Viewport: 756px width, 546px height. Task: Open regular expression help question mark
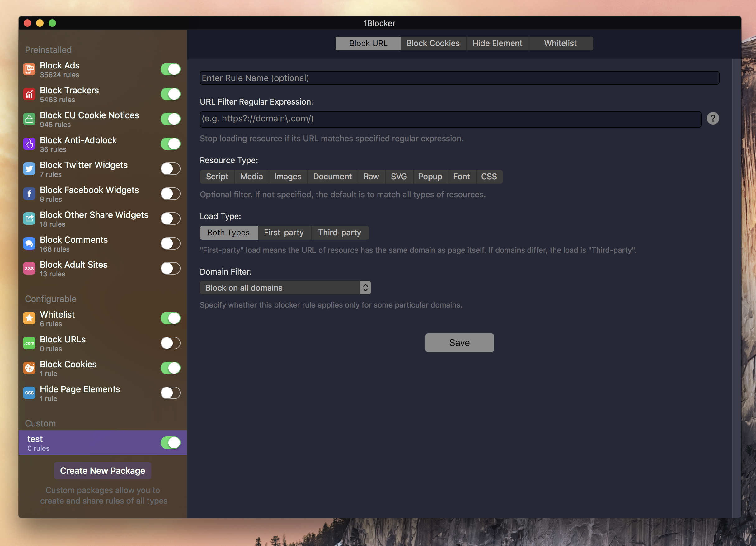pyautogui.click(x=713, y=118)
